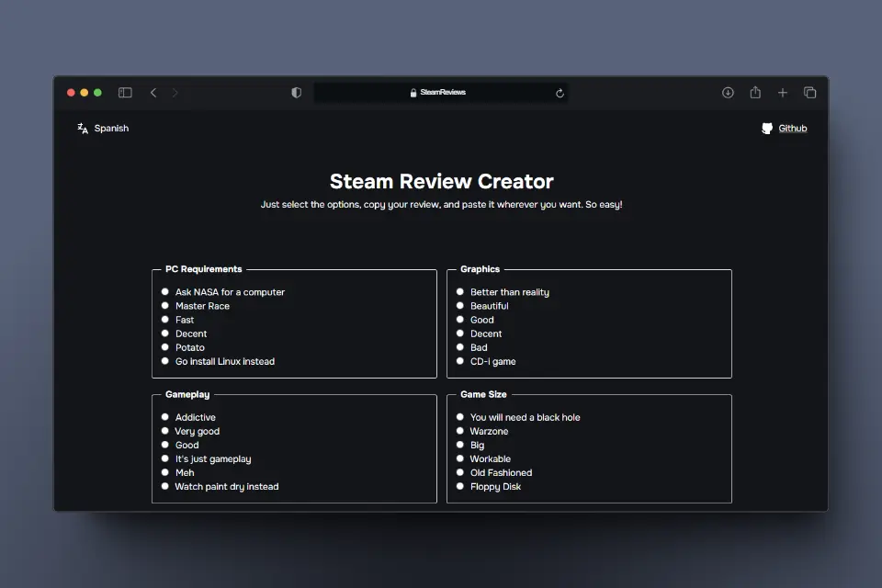Reload the SteamReviews page
Screen dimensions: 882x588
click(560, 93)
